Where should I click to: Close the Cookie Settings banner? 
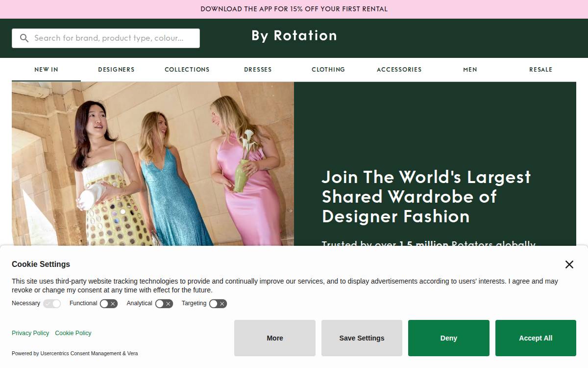point(569,264)
